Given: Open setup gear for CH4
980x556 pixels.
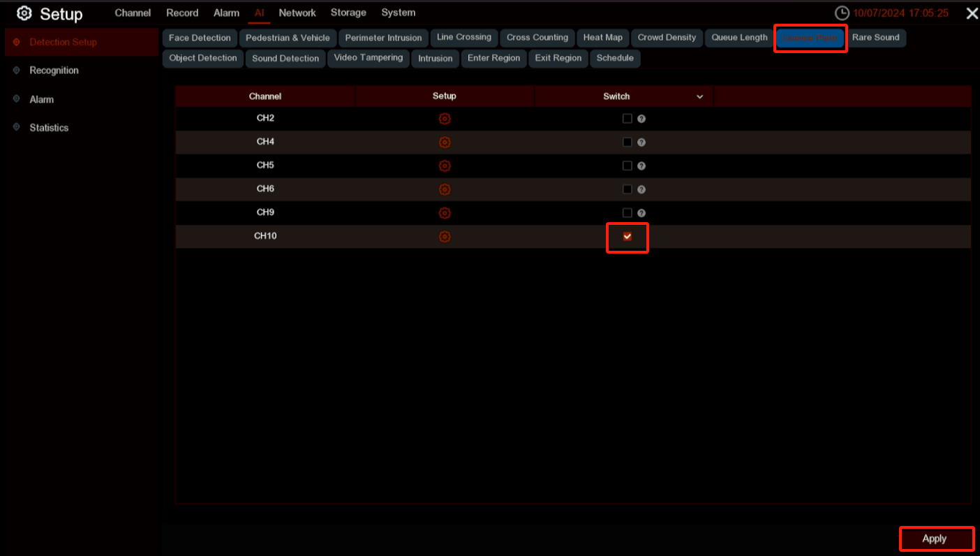Looking at the screenshot, I should point(445,142).
